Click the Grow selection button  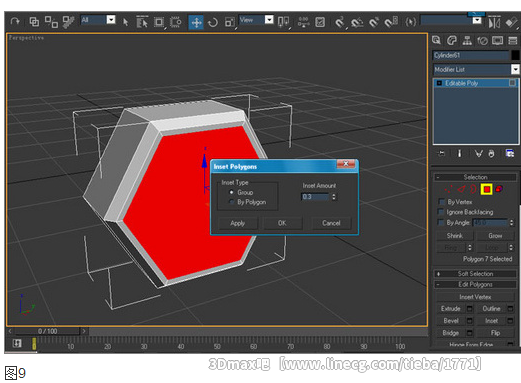coord(495,236)
